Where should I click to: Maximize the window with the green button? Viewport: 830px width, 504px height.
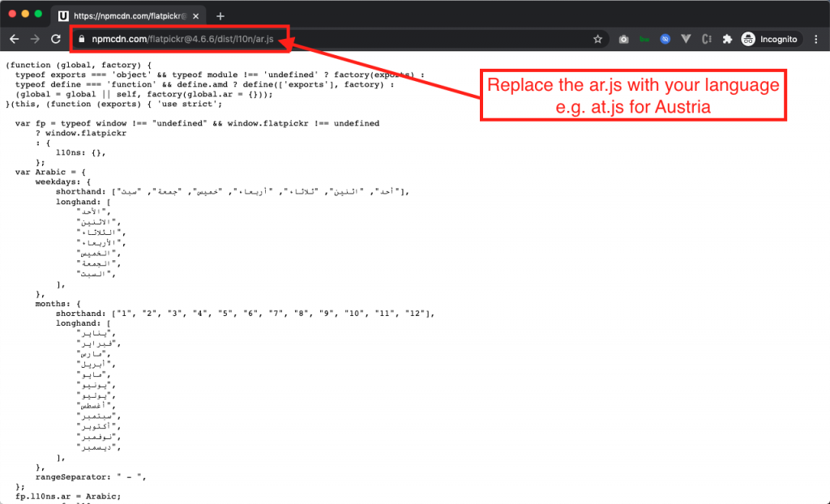tap(38, 14)
